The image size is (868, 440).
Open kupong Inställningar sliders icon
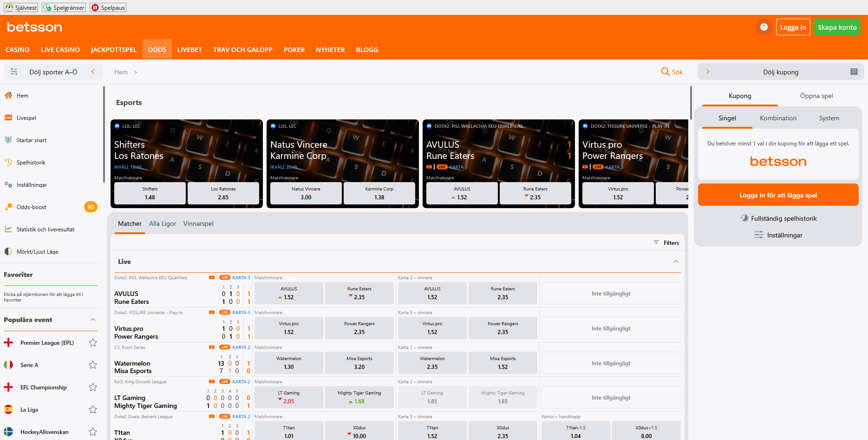point(758,235)
